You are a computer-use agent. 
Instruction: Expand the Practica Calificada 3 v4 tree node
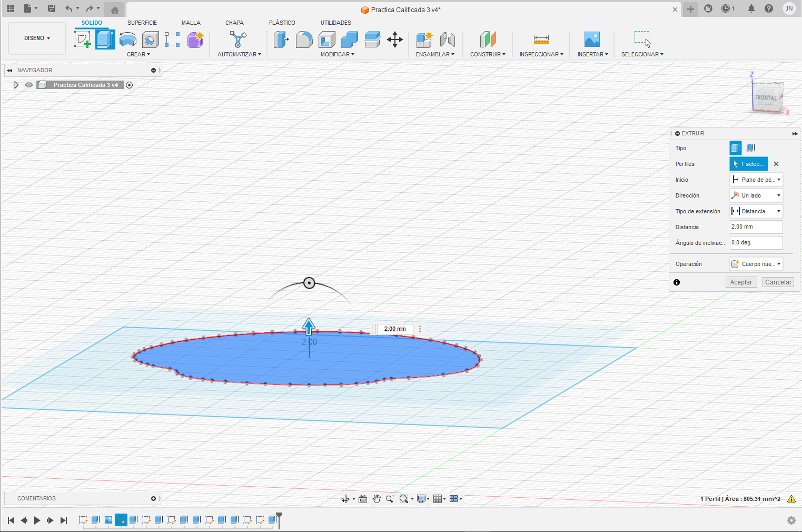[16, 85]
